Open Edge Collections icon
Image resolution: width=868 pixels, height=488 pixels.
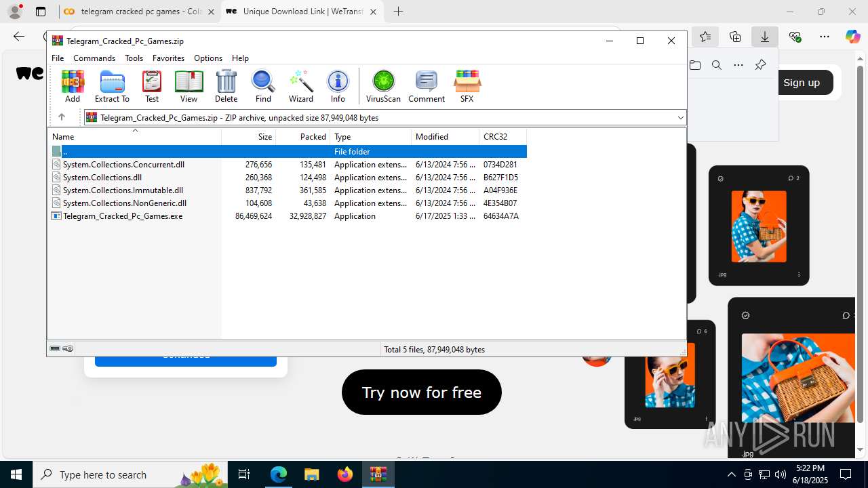pos(735,37)
